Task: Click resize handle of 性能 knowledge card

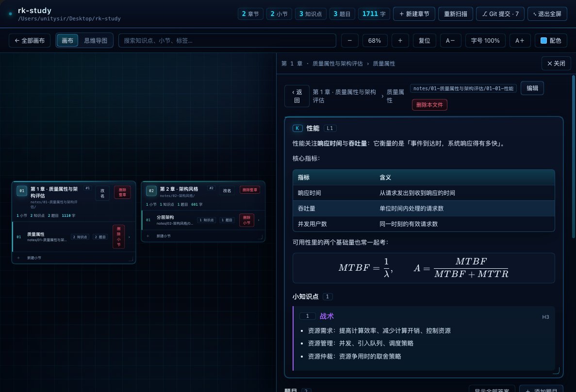Action: (556, 371)
